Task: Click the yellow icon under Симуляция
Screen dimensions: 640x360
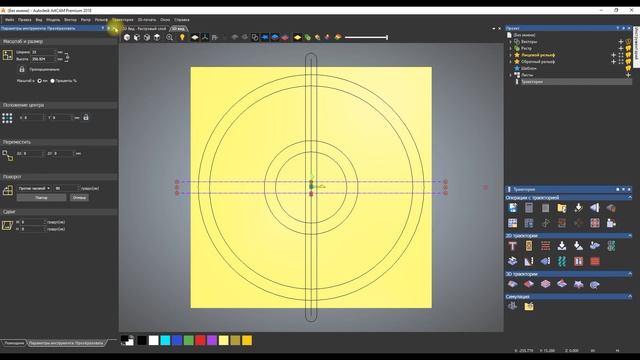Action: click(x=529, y=306)
